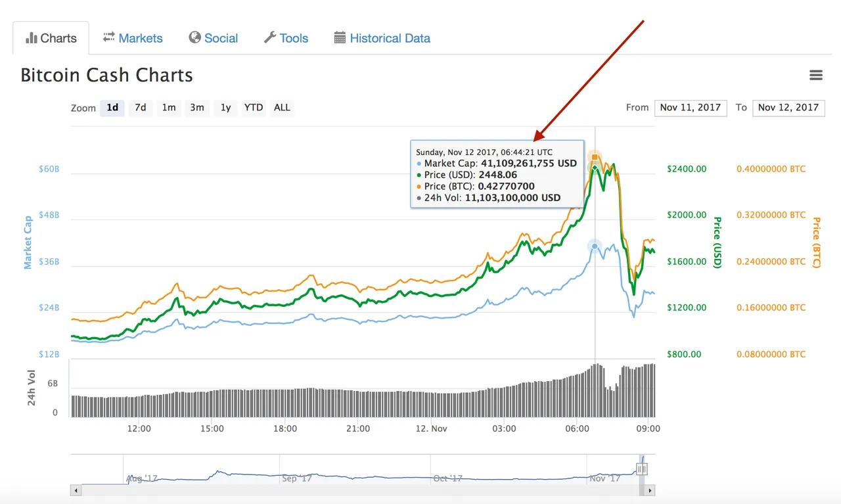Click the blue Market Cap hover marker
Image resolution: width=841 pixels, height=504 pixels.
click(x=595, y=246)
